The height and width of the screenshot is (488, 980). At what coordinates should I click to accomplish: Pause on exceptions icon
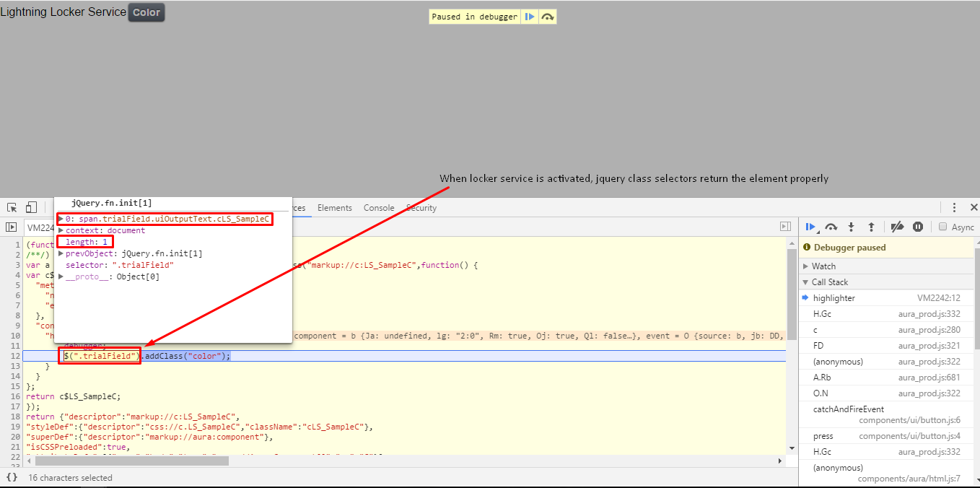point(918,227)
